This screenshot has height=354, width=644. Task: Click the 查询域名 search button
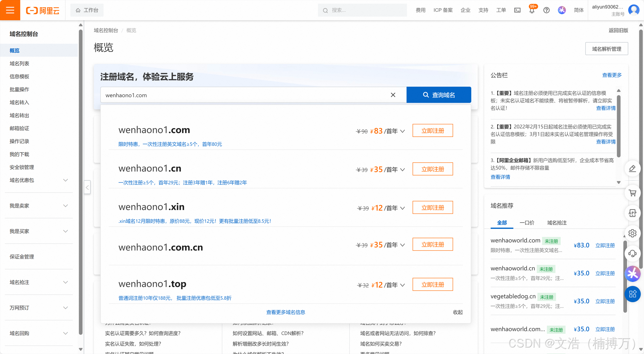pyautogui.click(x=439, y=95)
